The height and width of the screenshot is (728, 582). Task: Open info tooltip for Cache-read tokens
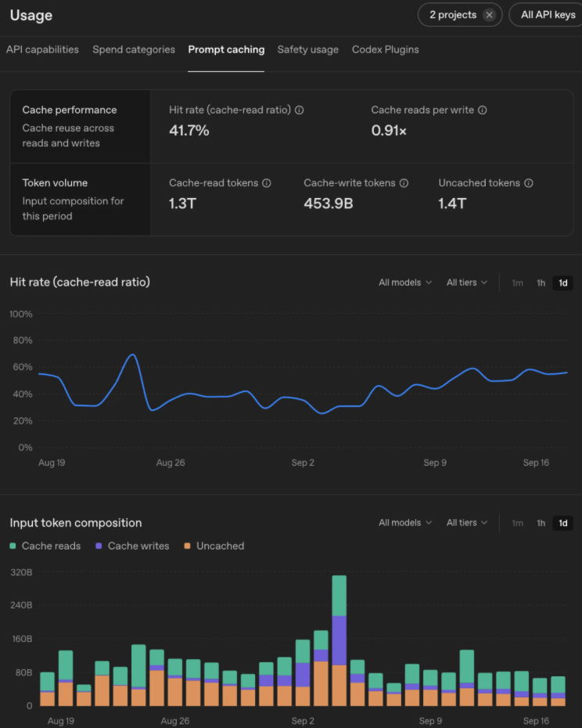[267, 183]
